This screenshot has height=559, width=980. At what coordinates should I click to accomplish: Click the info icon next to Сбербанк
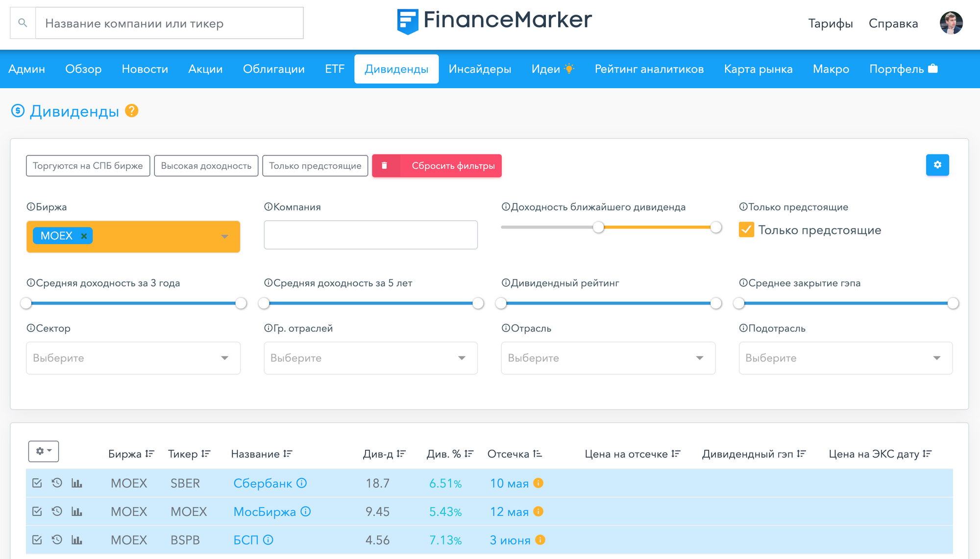pyautogui.click(x=302, y=483)
